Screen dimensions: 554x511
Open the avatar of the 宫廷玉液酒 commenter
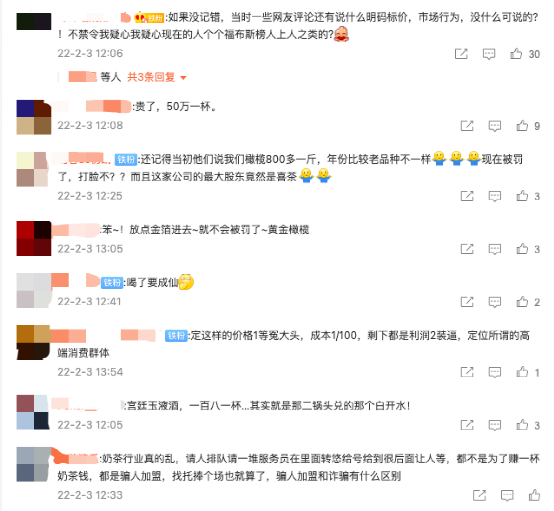coord(33,412)
